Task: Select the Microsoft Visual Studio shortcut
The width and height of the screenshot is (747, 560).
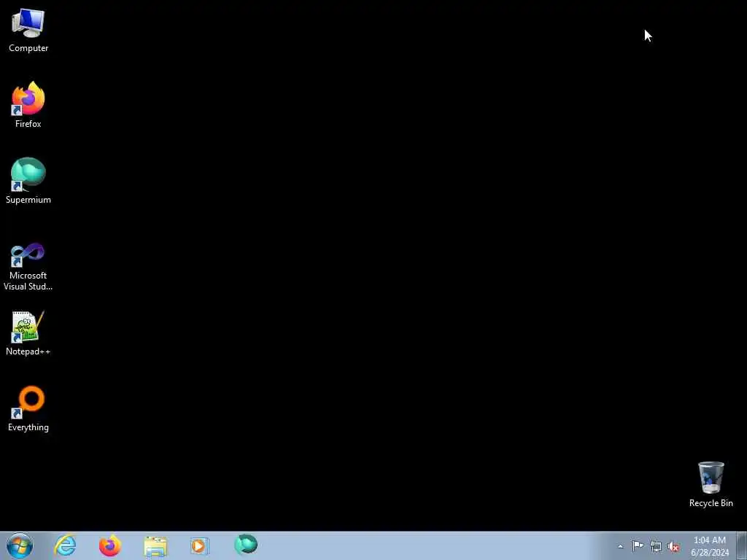Action: pos(28,267)
